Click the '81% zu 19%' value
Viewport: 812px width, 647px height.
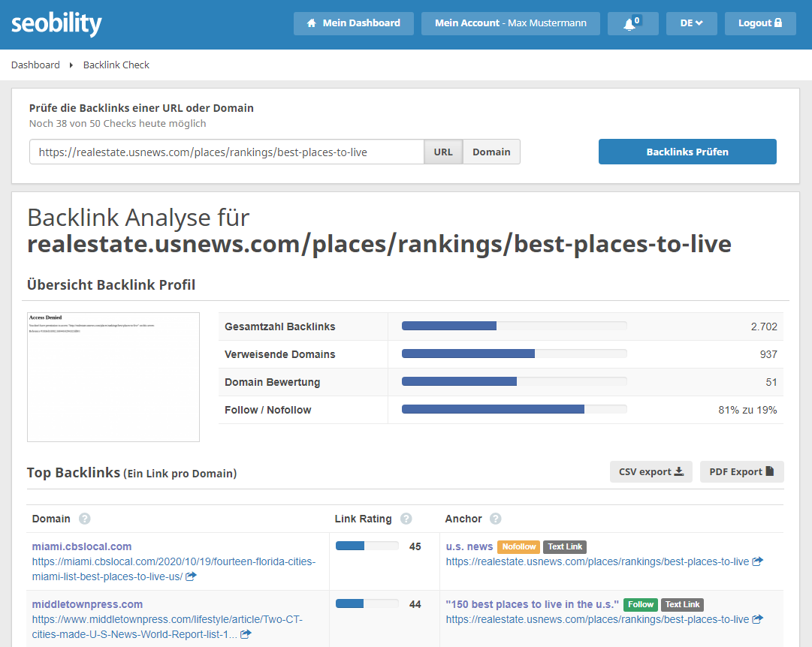click(747, 410)
